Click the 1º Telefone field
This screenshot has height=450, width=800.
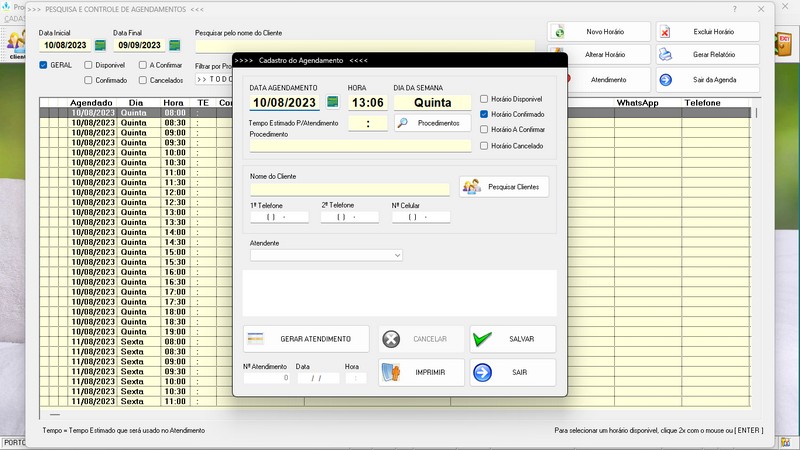click(280, 217)
